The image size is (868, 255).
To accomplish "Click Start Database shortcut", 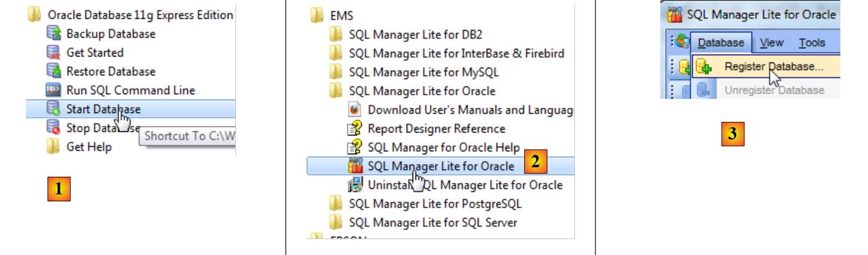I will click(x=103, y=109).
